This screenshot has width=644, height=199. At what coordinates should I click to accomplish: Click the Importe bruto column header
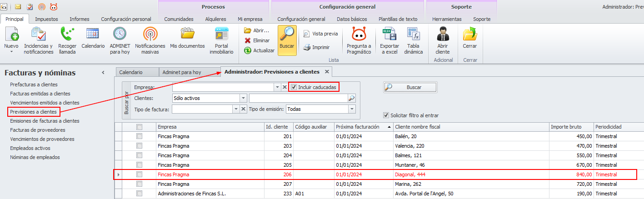[x=571, y=127]
